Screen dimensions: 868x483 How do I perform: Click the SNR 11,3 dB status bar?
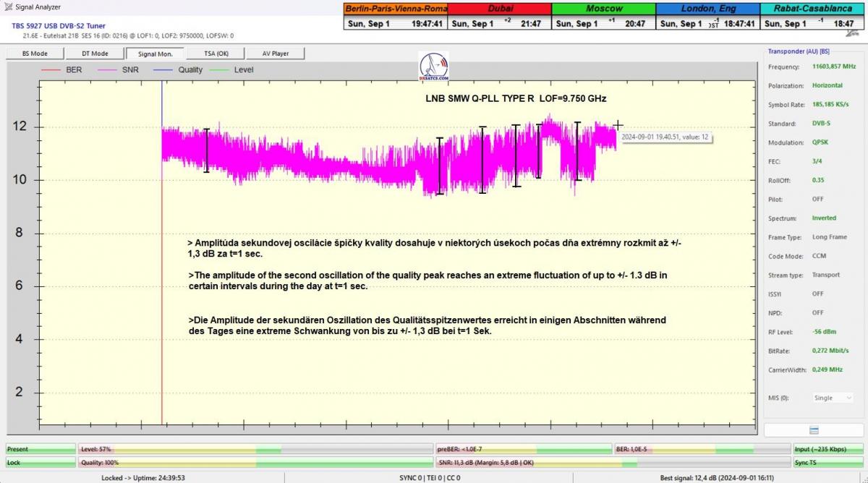(613, 463)
